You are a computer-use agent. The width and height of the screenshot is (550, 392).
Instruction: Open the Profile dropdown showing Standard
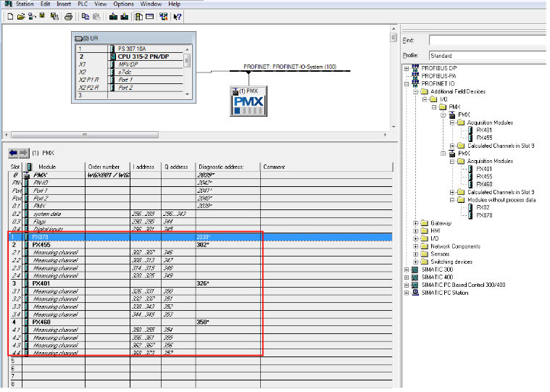489,55
